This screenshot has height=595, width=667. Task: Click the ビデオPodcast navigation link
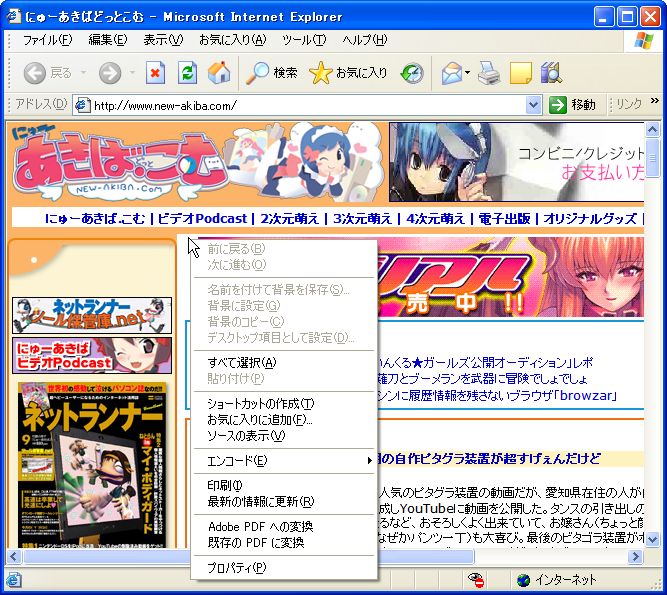[x=202, y=219]
